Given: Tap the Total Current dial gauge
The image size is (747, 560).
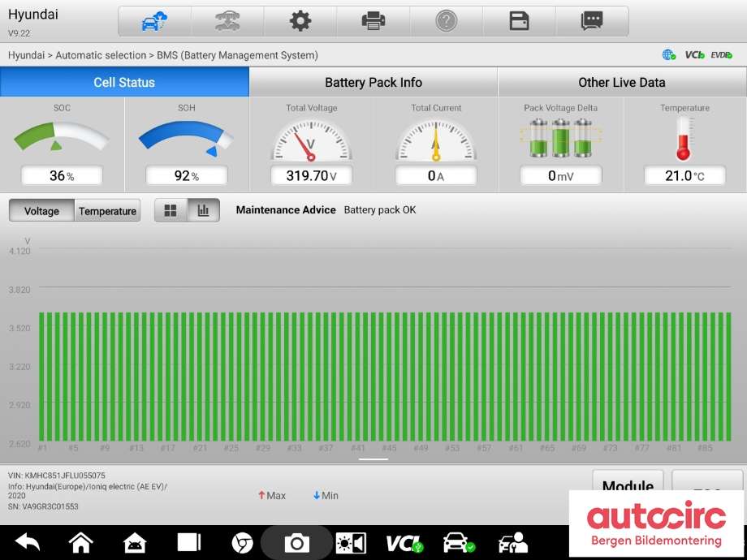Looking at the screenshot, I should (436, 141).
